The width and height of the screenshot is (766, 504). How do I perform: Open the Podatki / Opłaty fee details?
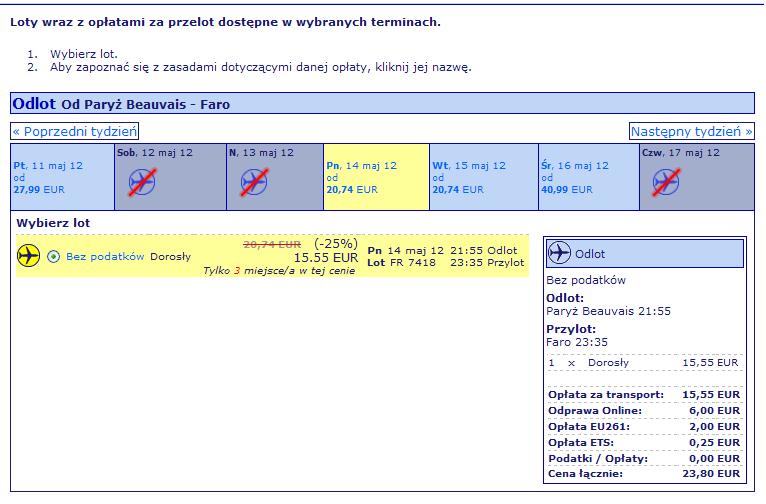(x=597, y=459)
